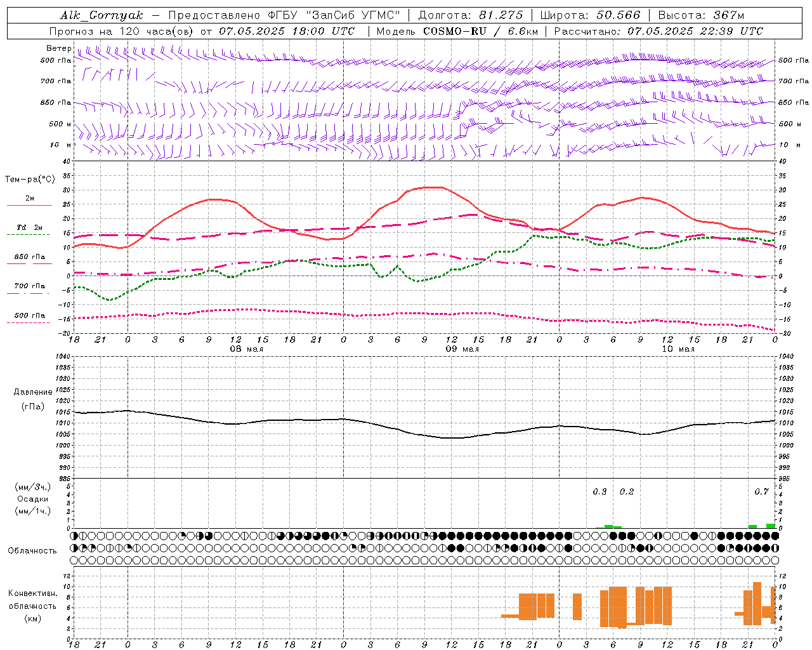Screen dimensions: 812x650
Task: Click the forecast start 07.05.2025 18:00 UTC
Action: [x=287, y=31]
